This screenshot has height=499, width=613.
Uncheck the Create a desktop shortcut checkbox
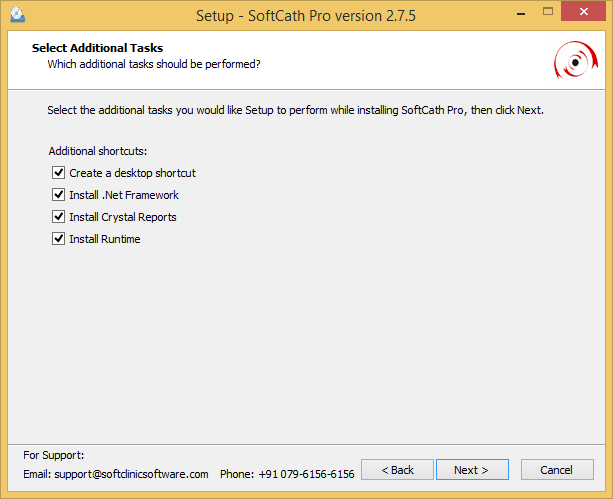pos(58,173)
